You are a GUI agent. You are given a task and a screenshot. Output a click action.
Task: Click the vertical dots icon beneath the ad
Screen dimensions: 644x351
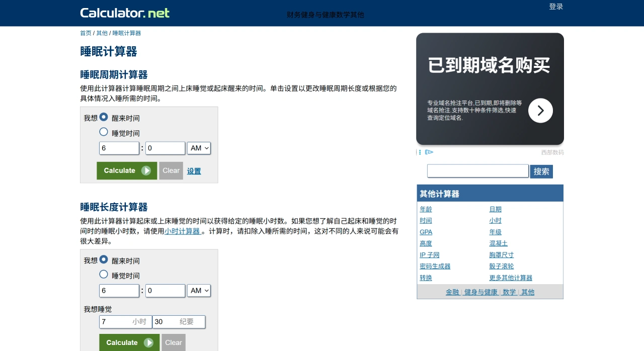tap(419, 152)
